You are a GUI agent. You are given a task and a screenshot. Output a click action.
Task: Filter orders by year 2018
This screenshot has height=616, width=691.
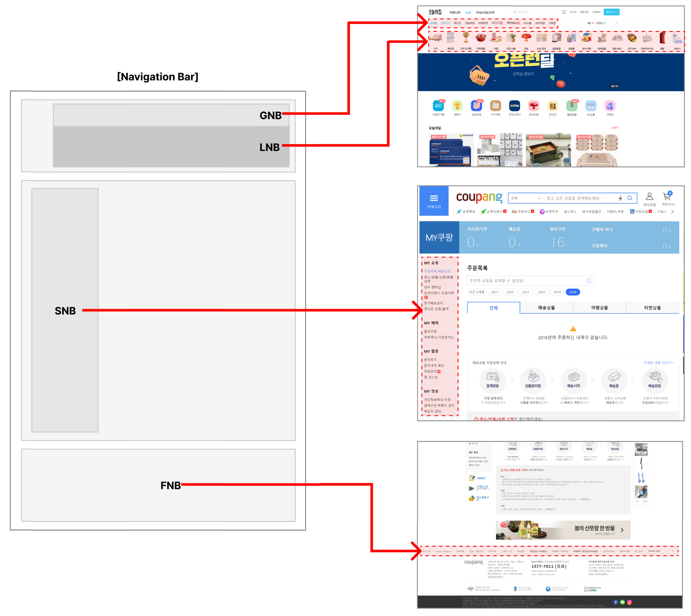[573, 292]
